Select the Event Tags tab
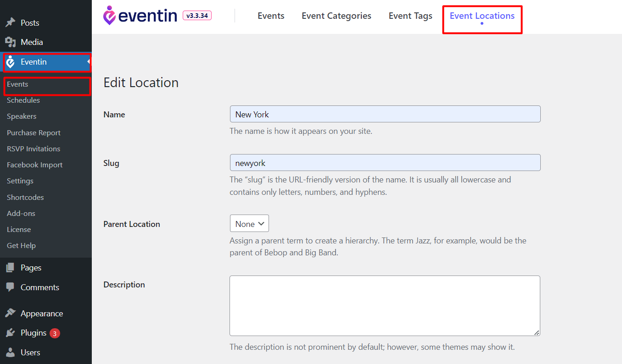 pyautogui.click(x=410, y=16)
